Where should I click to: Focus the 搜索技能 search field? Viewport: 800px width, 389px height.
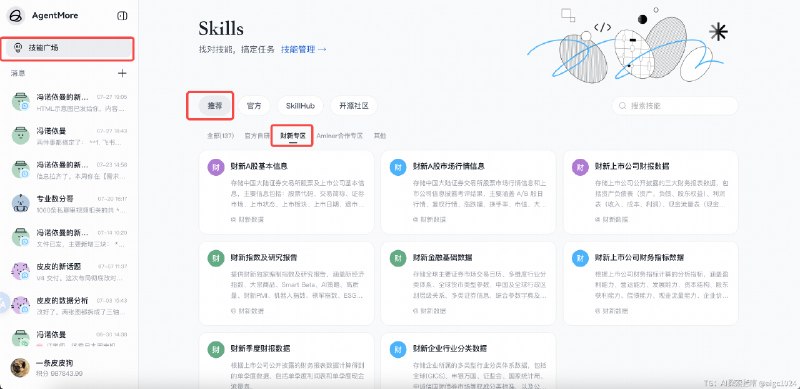[674, 106]
